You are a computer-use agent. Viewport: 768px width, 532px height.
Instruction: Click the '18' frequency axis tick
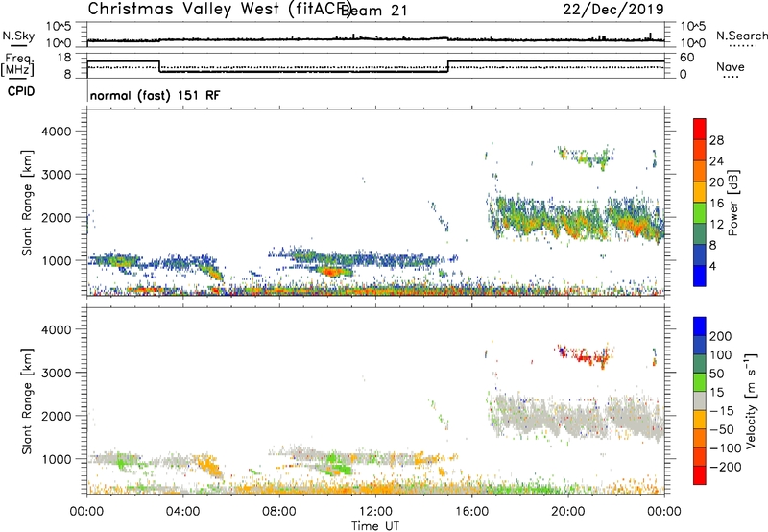(x=64, y=58)
